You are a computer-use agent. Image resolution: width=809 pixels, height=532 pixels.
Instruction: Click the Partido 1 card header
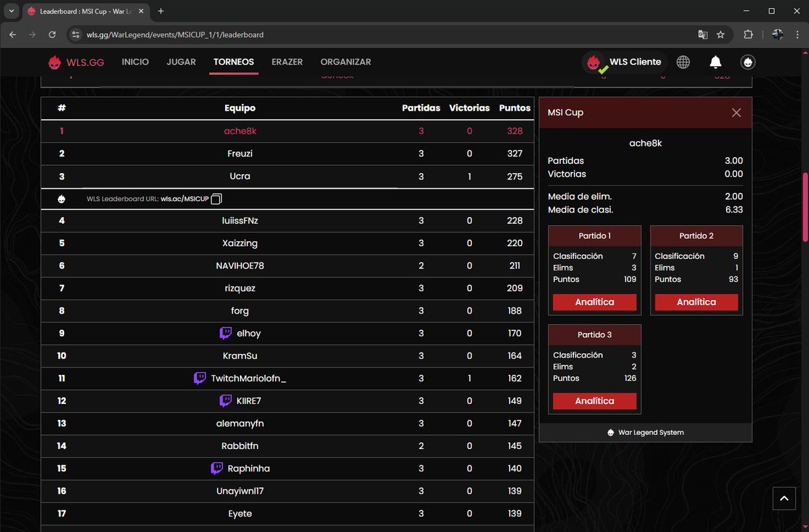click(595, 236)
